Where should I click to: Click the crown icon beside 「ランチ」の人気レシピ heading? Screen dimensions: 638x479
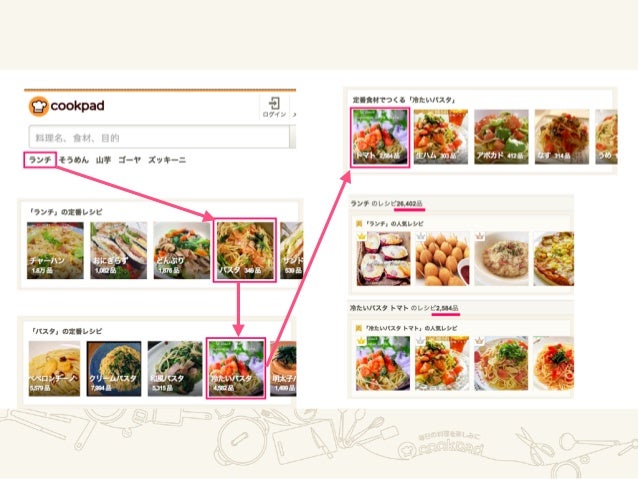359,223
